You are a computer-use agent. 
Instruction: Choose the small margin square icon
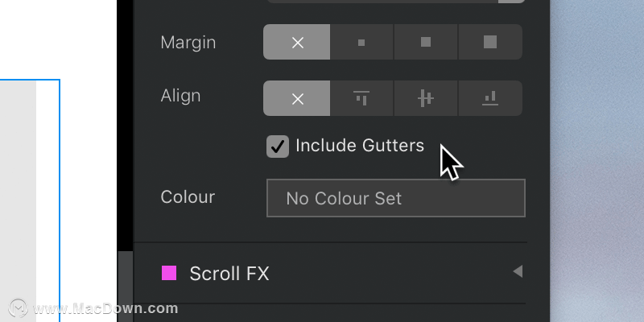pyautogui.click(x=361, y=42)
